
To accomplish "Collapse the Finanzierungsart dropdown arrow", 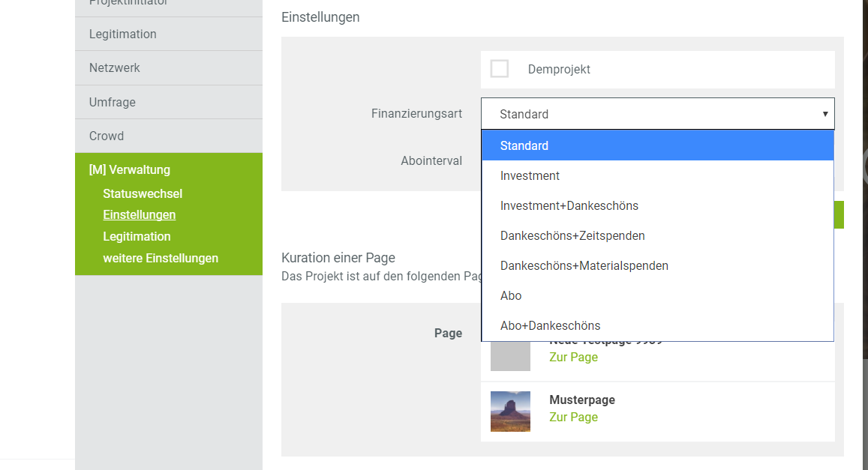I will (x=824, y=114).
